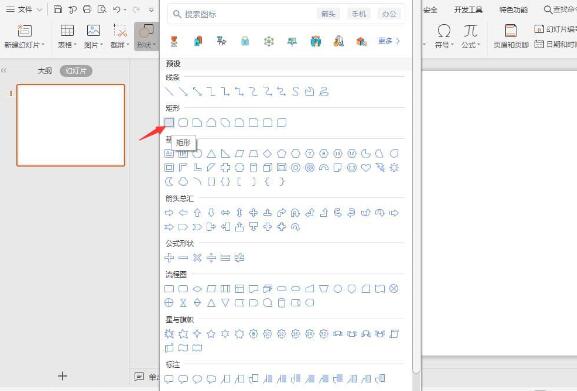Choose the Multiply equation shape
The image size is (577, 391).
(197, 257)
